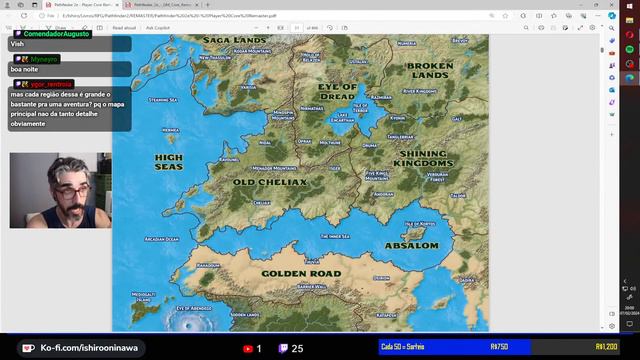Image resolution: width=640 pixels, height=360 pixels.
Task: Select the Draw tool in PDF toolbar
Action: click(x=57, y=28)
